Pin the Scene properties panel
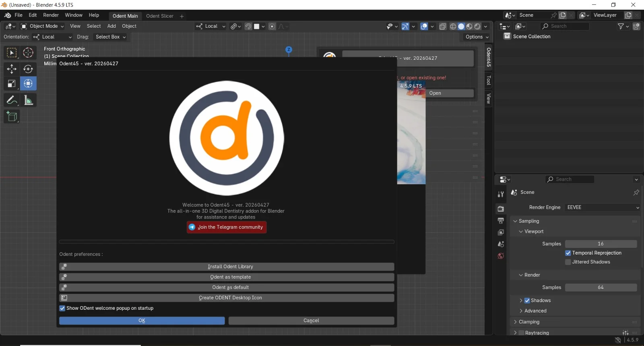This screenshot has height=346, width=644. 636,192
